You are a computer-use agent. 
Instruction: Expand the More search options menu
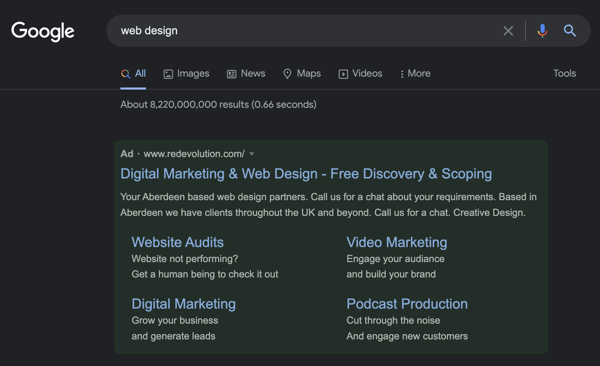[x=415, y=74]
